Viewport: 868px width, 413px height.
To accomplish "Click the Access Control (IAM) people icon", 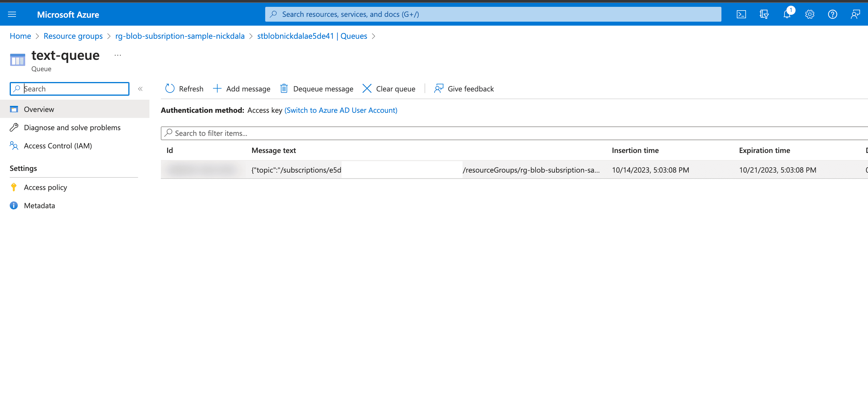I will click(14, 146).
